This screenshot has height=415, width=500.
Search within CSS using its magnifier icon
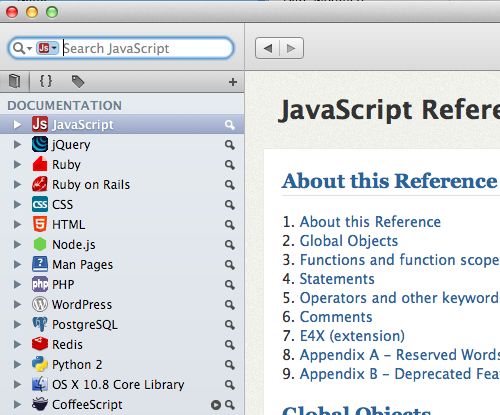click(x=230, y=205)
